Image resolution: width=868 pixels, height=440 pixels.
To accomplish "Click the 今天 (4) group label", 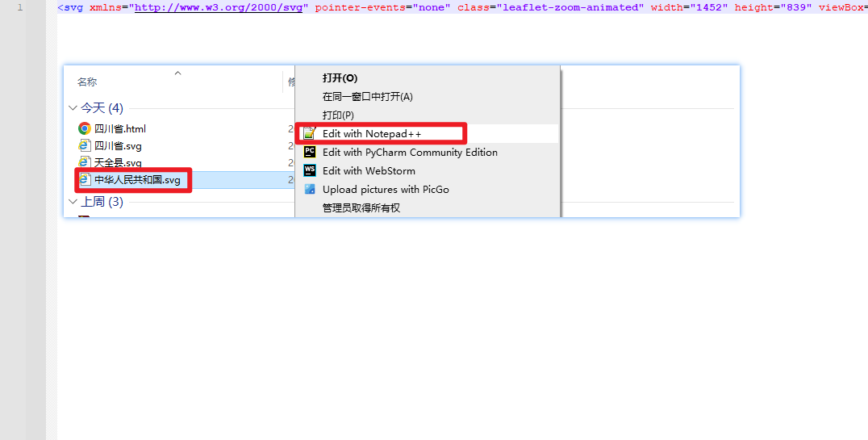I will point(102,107).
